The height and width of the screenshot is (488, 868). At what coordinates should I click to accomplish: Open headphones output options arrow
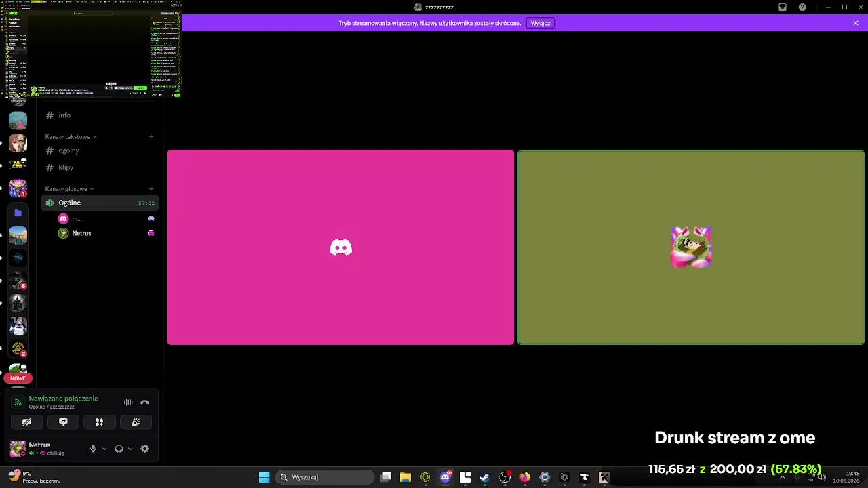click(130, 449)
